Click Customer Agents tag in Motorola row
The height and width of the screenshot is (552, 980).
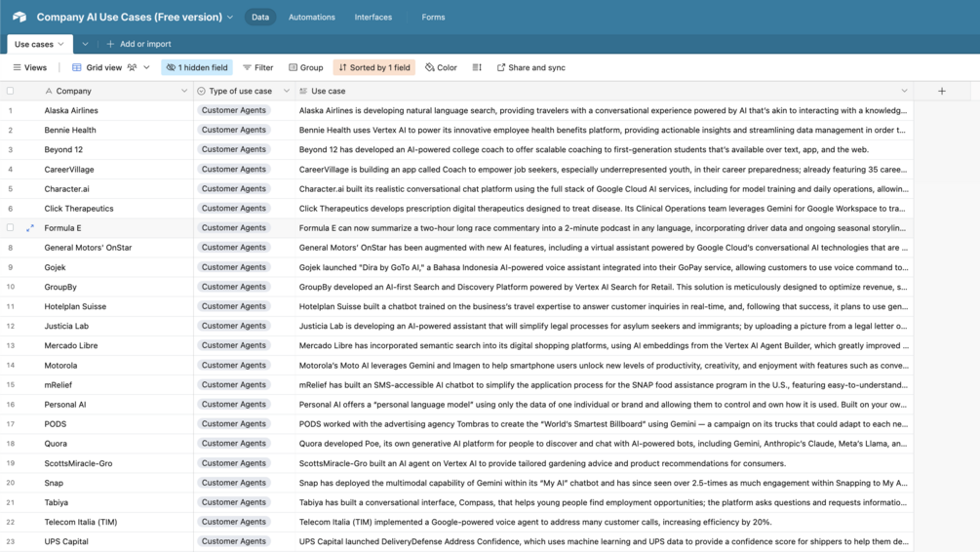(234, 365)
